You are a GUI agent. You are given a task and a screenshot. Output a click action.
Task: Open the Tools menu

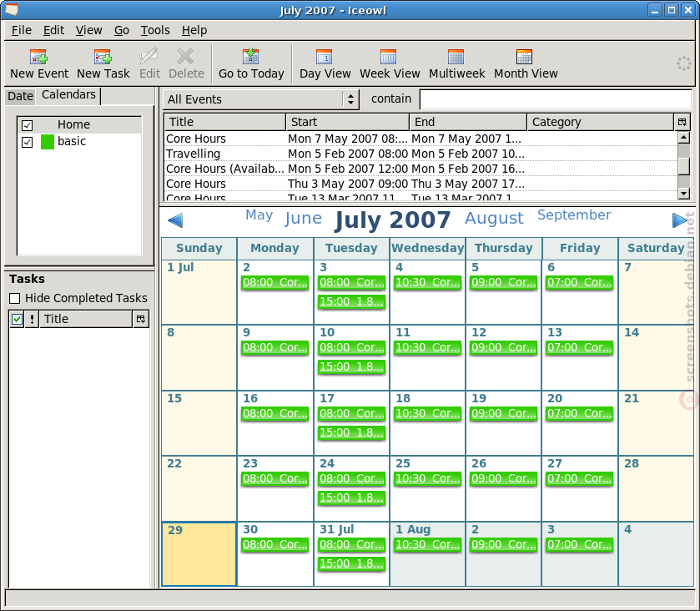(x=155, y=30)
